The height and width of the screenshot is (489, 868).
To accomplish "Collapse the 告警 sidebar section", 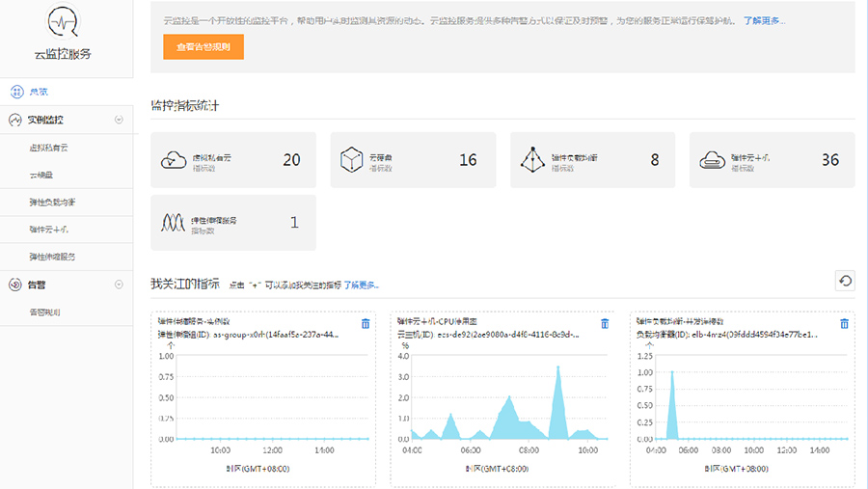I will pos(119,285).
